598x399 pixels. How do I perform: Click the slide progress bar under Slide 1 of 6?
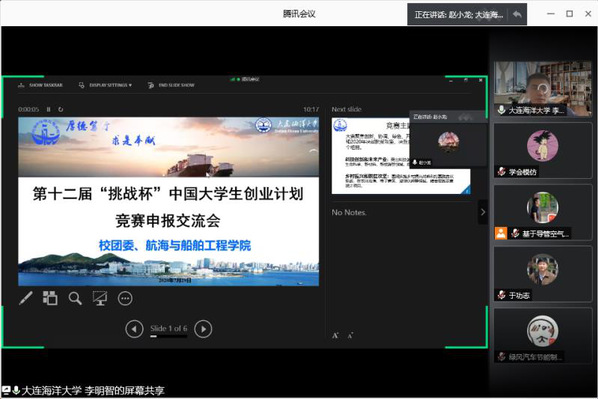(x=169, y=336)
